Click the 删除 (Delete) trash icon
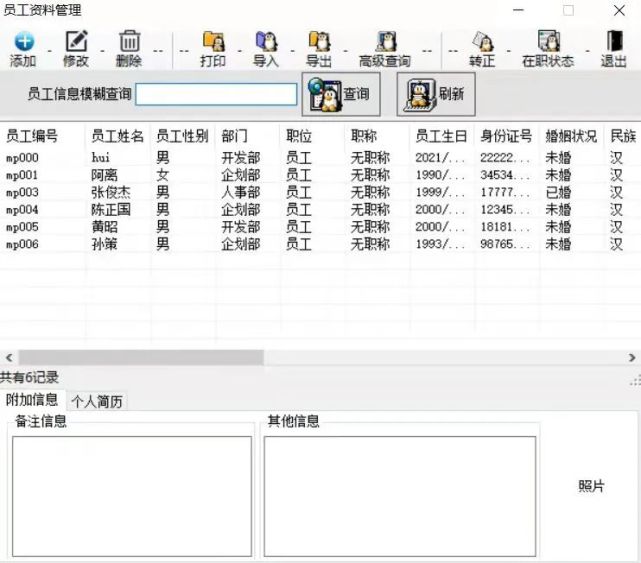 pos(129,41)
